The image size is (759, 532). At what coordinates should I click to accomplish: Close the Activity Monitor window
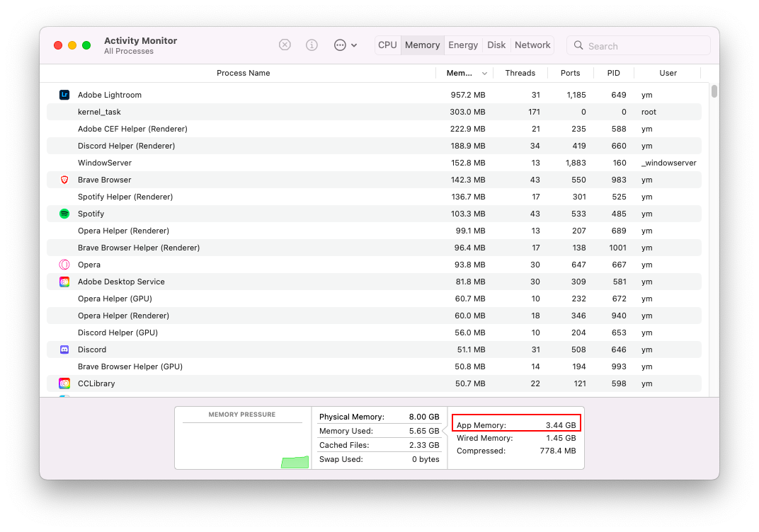click(x=58, y=45)
